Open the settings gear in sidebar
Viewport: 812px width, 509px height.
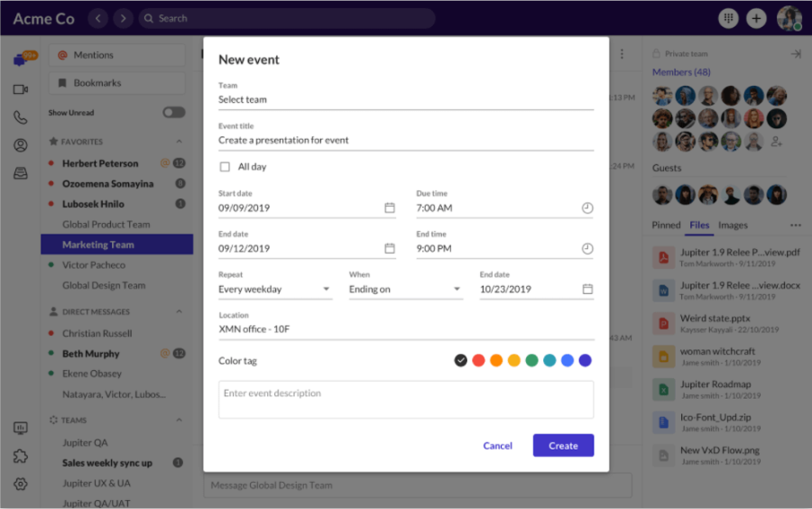(x=20, y=484)
